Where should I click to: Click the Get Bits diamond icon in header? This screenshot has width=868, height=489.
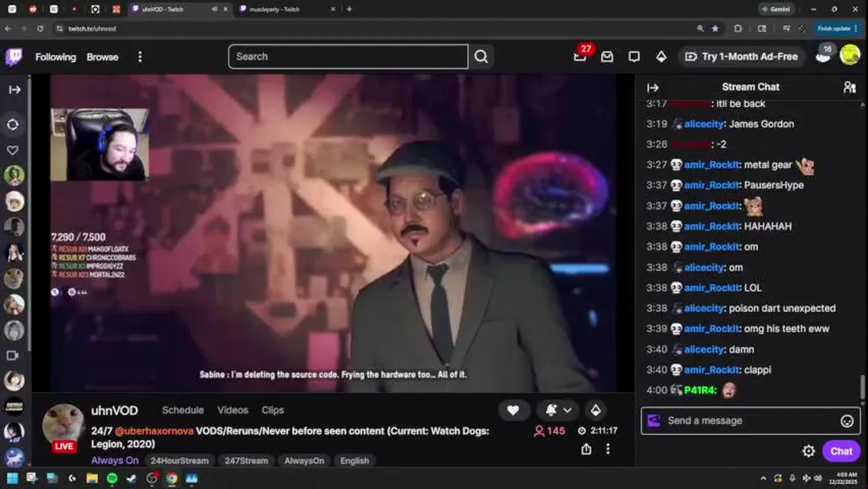click(661, 57)
